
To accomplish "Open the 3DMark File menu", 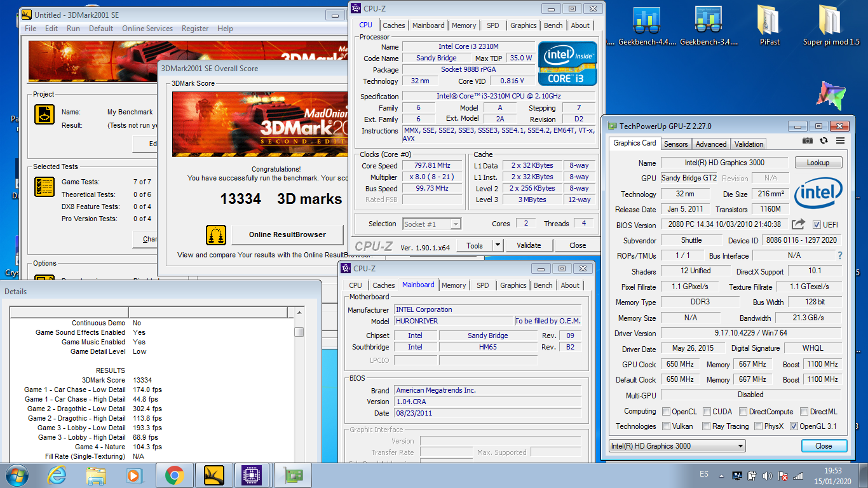I will 31,29.
